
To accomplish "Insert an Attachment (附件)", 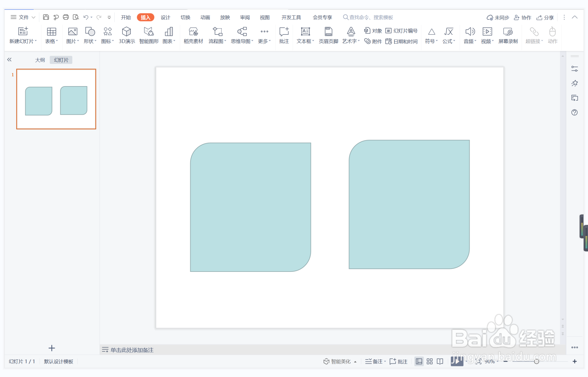I will 373,41.
